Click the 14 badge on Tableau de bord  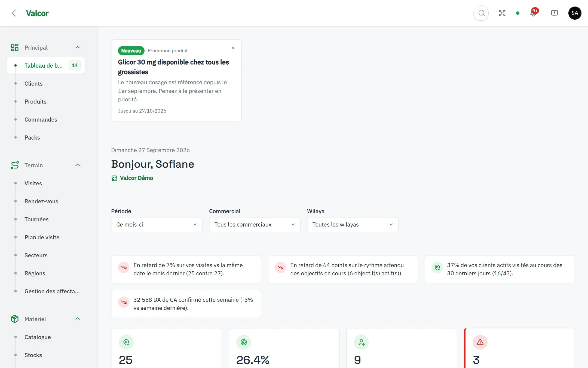point(75,65)
